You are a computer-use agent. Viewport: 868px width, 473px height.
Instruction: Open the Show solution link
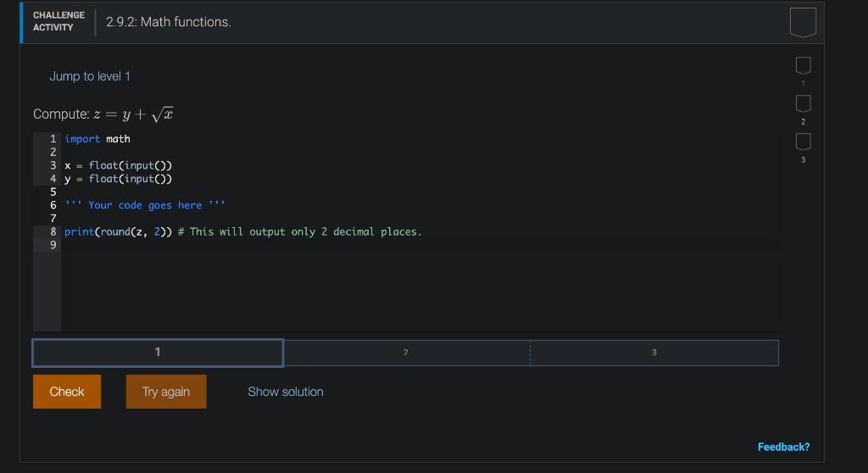286,392
